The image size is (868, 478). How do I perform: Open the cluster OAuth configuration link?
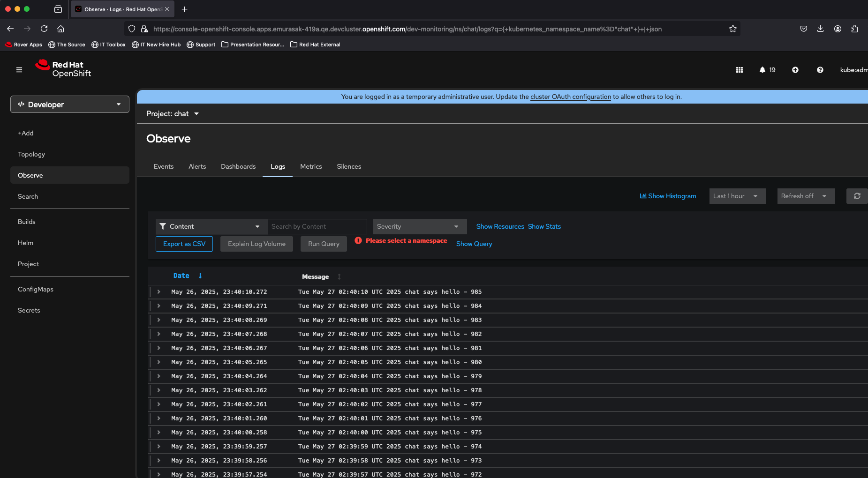(570, 97)
